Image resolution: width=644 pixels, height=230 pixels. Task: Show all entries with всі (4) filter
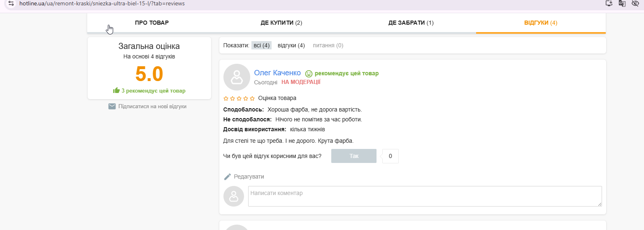pos(261,45)
